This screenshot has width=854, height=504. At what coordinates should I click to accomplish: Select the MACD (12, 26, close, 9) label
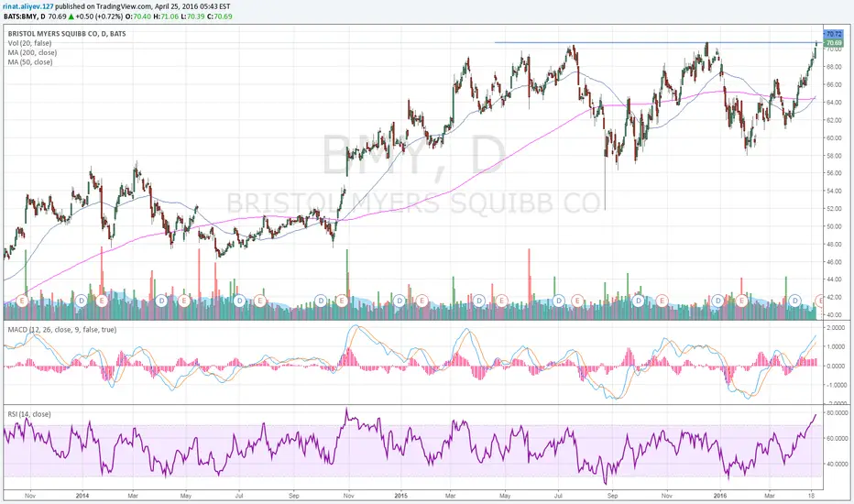[62, 330]
